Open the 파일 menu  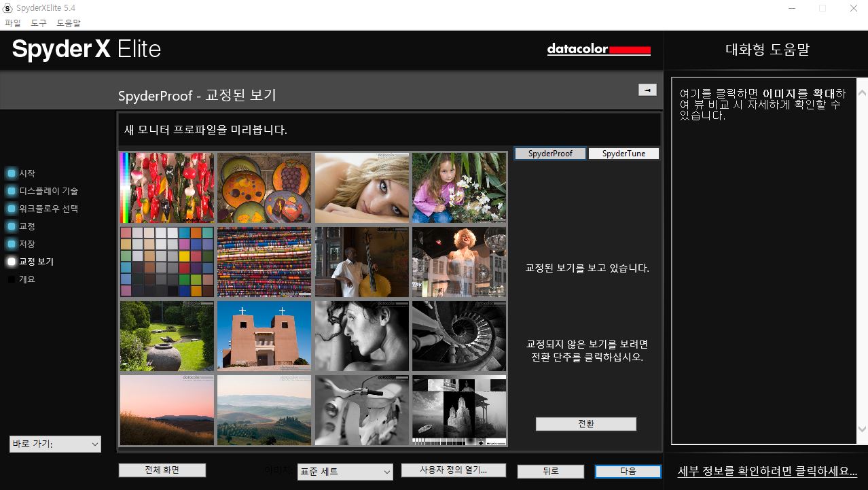point(13,23)
